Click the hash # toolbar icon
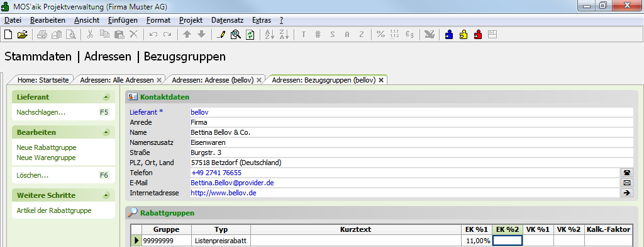644x247 pixels. [x=318, y=35]
